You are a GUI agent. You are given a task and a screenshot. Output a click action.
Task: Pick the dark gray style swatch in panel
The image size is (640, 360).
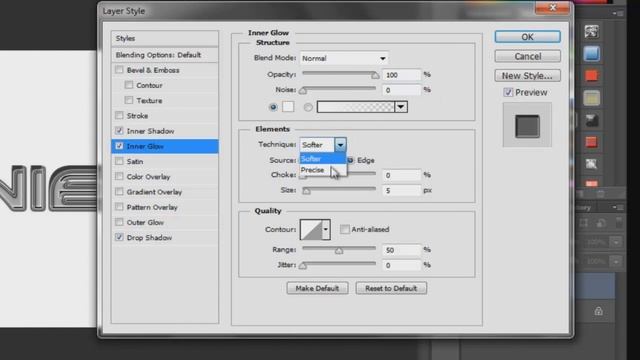click(x=591, y=120)
